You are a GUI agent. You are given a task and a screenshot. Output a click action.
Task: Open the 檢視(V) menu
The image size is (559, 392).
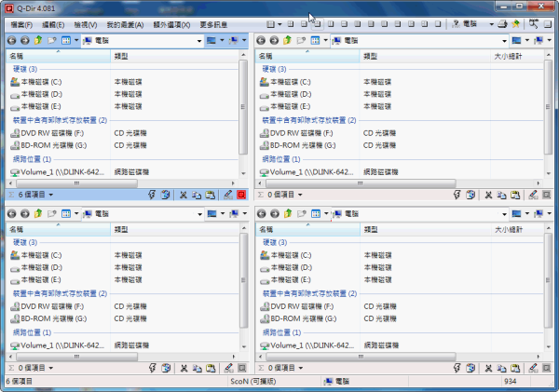[x=85, y=24]
